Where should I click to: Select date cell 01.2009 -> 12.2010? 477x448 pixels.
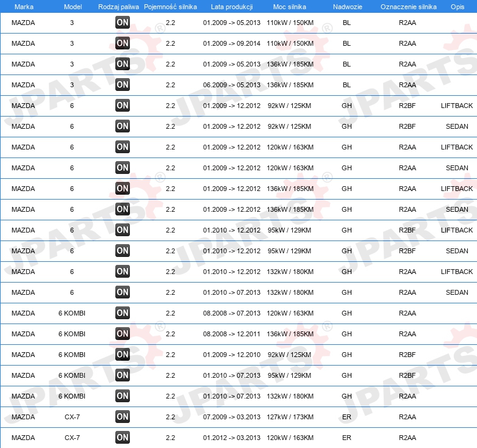[x=232, y=355]
